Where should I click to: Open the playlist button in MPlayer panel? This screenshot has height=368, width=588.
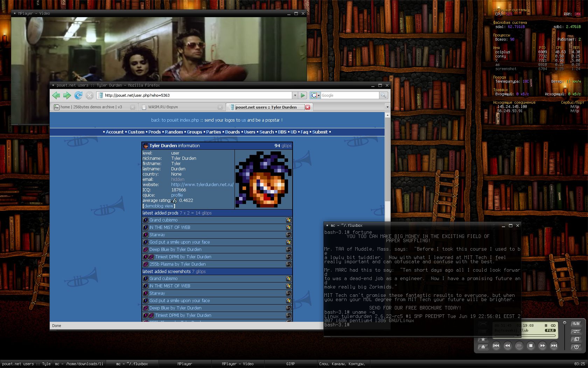[x=576, y=332]
